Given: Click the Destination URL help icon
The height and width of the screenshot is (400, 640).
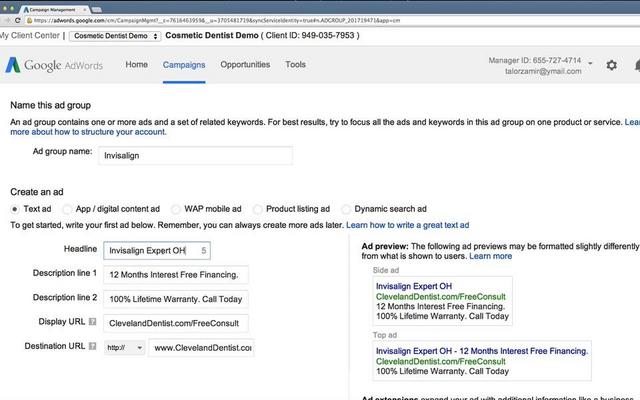Looking at the screenshot, I should [93, 346].
